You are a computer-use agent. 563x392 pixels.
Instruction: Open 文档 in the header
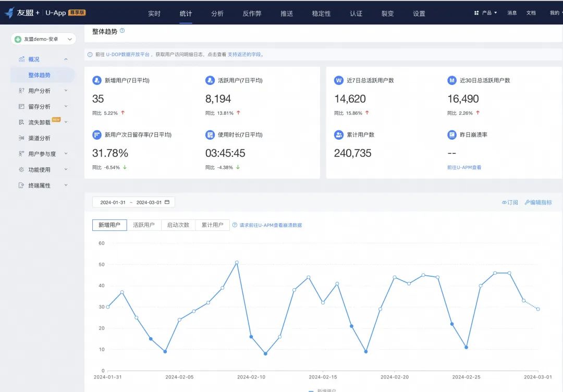pyautogui.click(x=531, y=13)
